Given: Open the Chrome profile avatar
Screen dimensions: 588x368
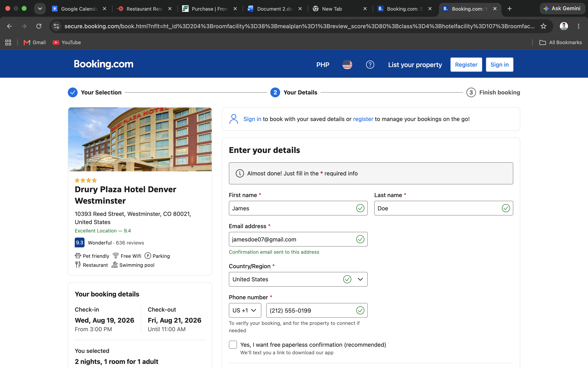Looking at the screenshot, I should (x=564, y=26).
